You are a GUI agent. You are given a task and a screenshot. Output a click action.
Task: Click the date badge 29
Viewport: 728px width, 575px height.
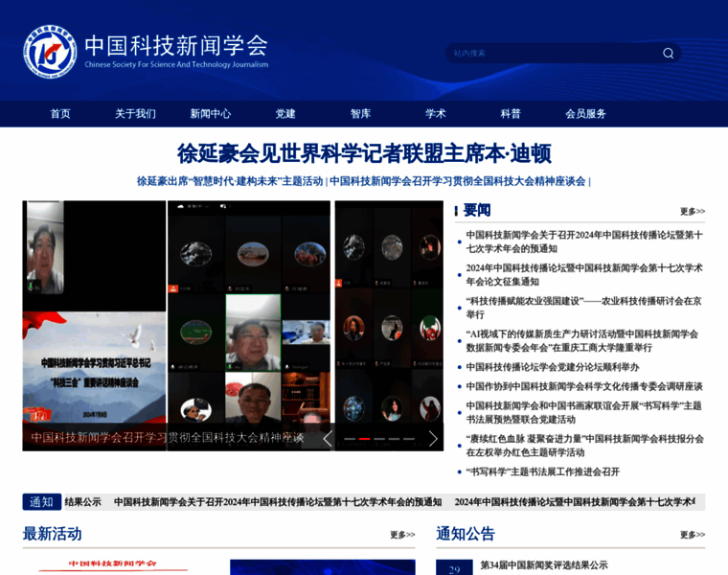(x=454, y=567)
